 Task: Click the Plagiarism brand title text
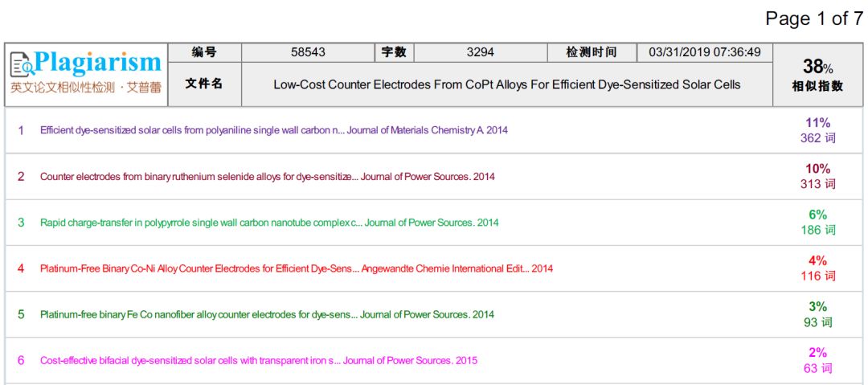(98, 63)
